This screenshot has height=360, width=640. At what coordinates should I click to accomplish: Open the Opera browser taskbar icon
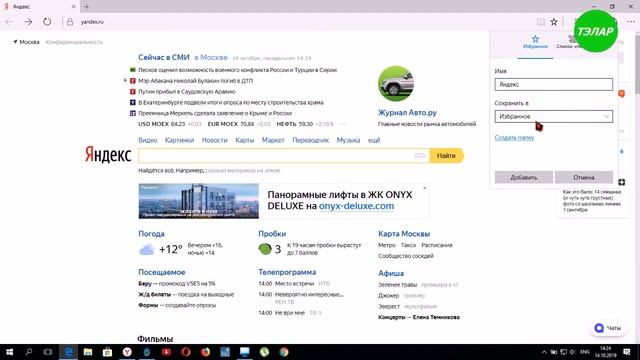point(186,352)
